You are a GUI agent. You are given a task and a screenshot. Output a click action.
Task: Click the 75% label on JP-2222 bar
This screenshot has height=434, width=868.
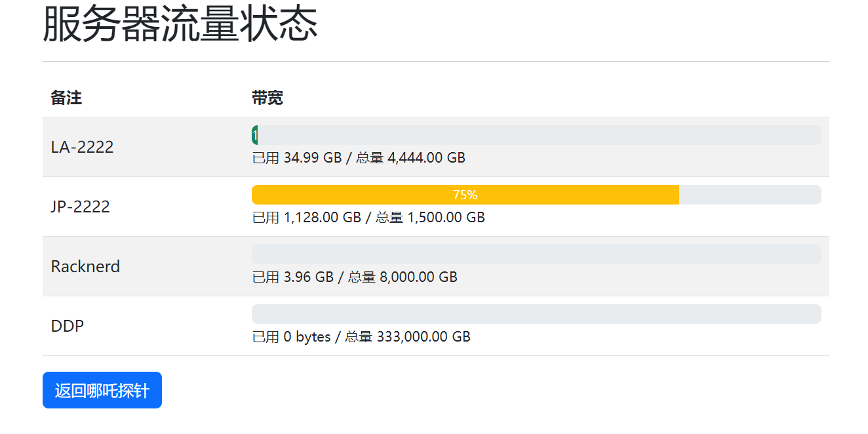pyautogui.click(x=465, y=195)
